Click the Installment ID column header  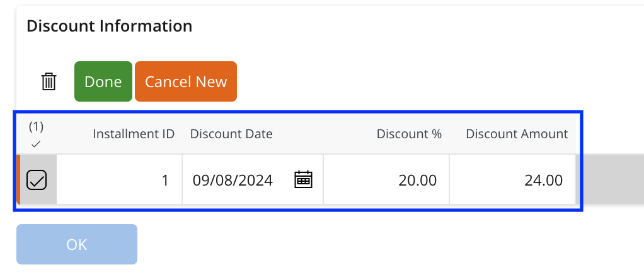coord(134,134)
